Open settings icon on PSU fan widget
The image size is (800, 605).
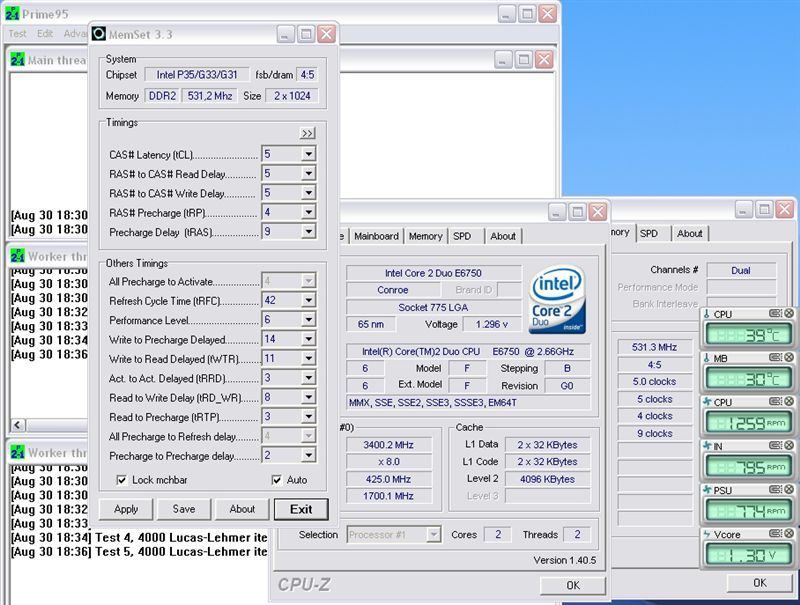tap(776, 489)
